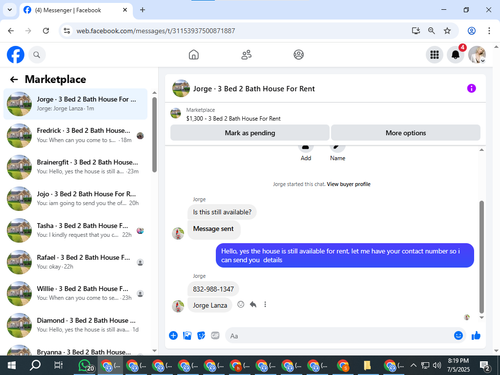This screenshot has height=375, width=500.
Task: Open the Windows notification center
Action: click(x=484, y=366)
